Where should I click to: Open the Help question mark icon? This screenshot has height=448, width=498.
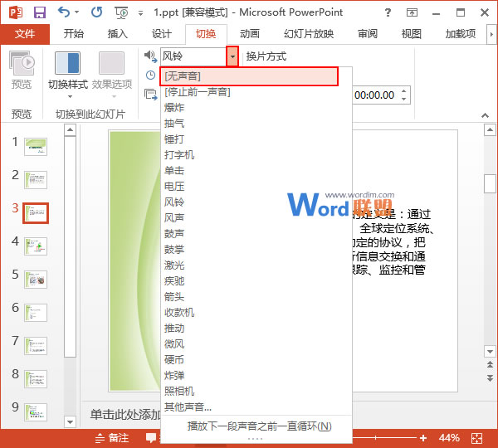(388, 12)
